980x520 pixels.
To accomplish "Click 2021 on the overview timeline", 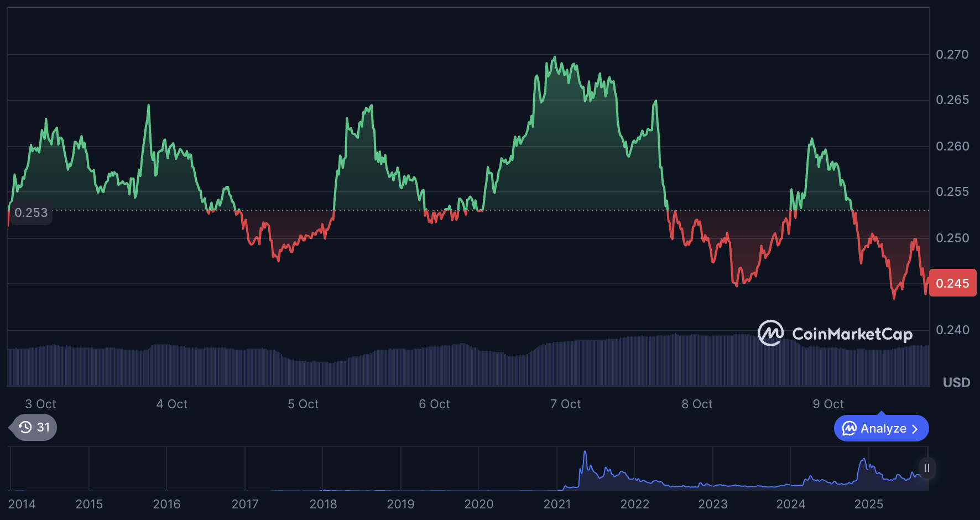I will click(x=557, y=504).
